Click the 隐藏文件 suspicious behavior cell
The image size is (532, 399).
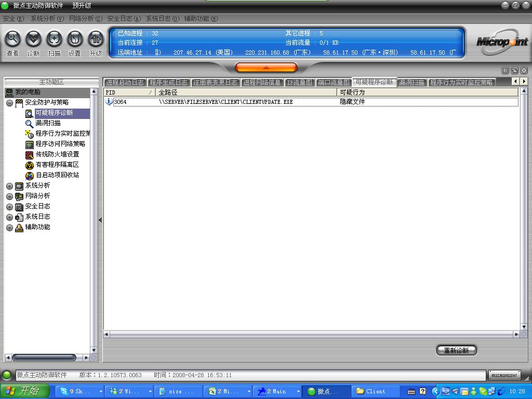pyautogui.click(x=352, y=102)
